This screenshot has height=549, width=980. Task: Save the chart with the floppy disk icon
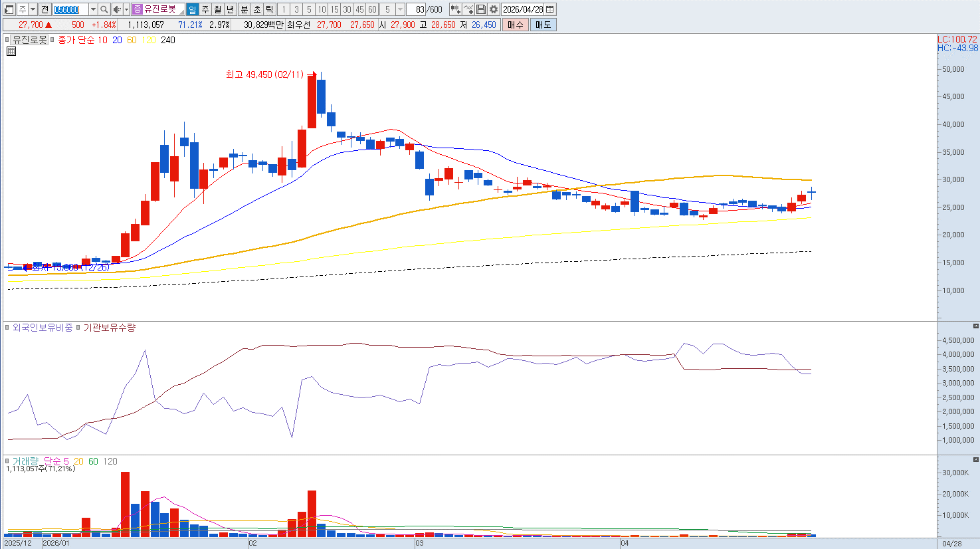tap(481, 9)
